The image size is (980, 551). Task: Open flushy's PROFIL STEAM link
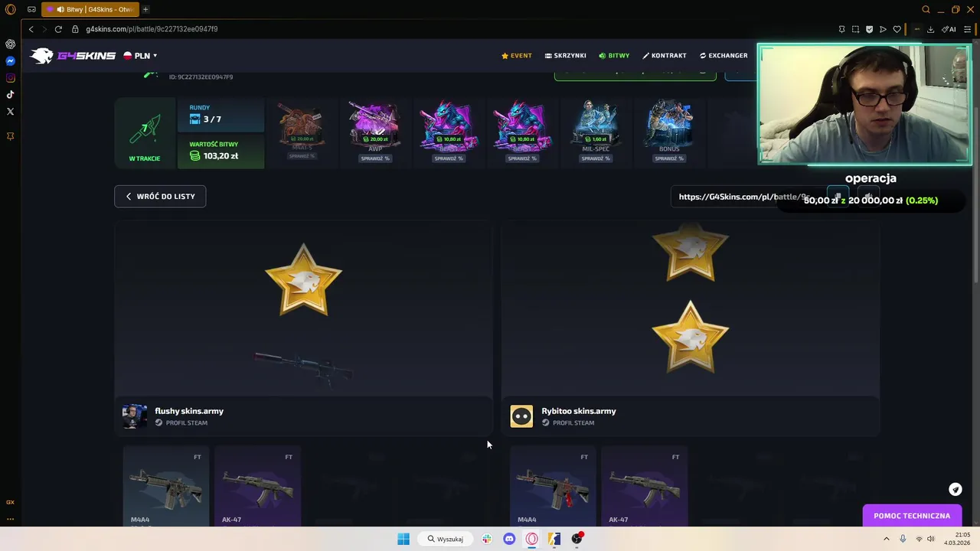coord(181,422)
